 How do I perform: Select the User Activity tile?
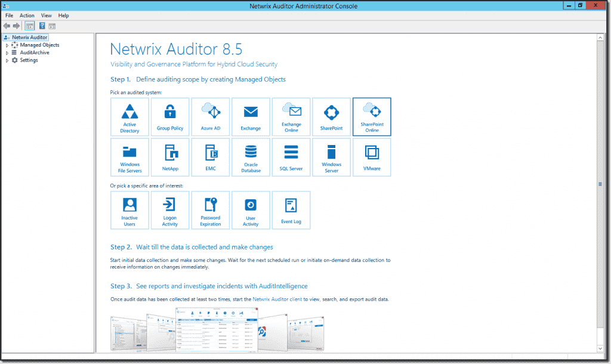(251, 210)
